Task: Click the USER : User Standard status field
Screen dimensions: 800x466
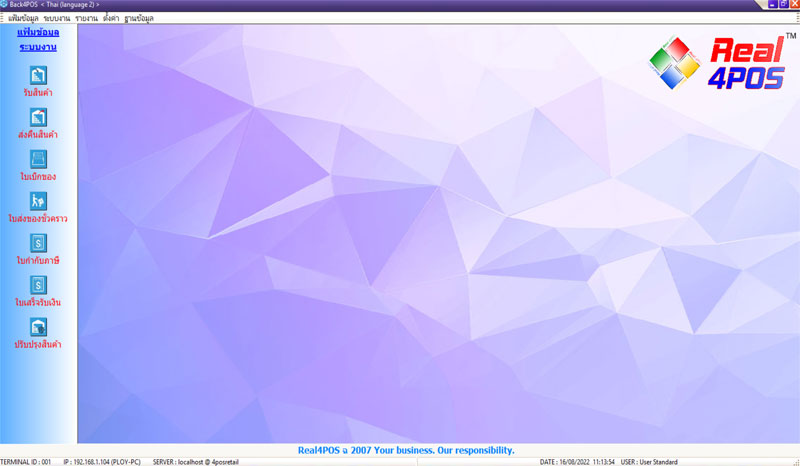Action: [x=649, y=462]
